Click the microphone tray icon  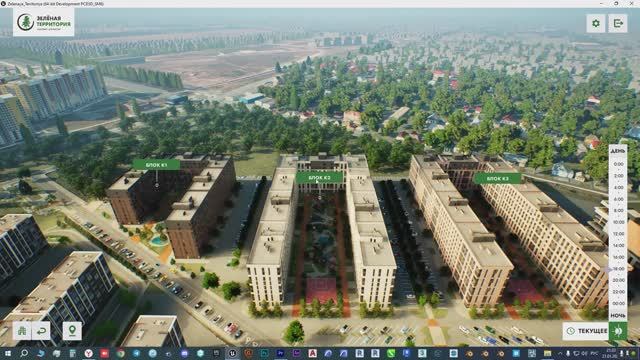568,353
